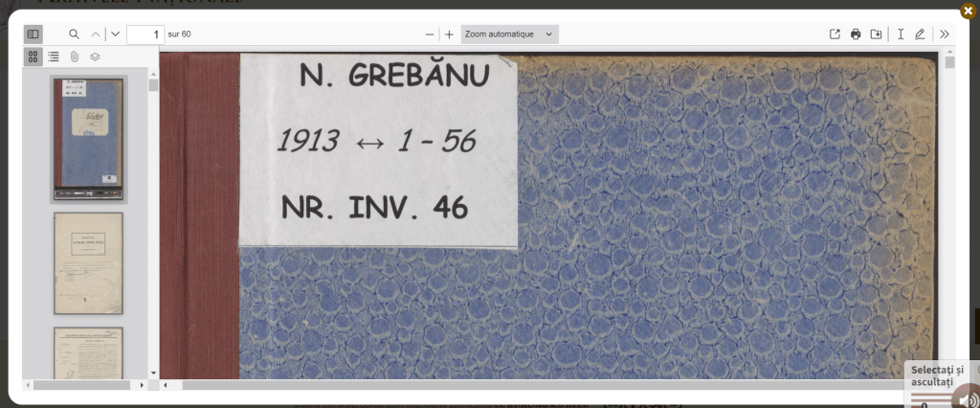Show thumbnails view in sidebar
Screen dimensions: 980x408
[x=33, y=57]
